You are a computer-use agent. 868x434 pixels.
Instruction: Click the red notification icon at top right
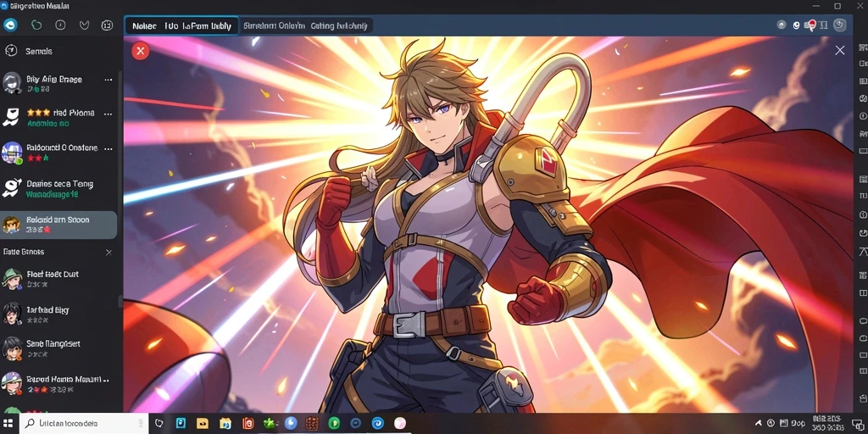[812, 25]
